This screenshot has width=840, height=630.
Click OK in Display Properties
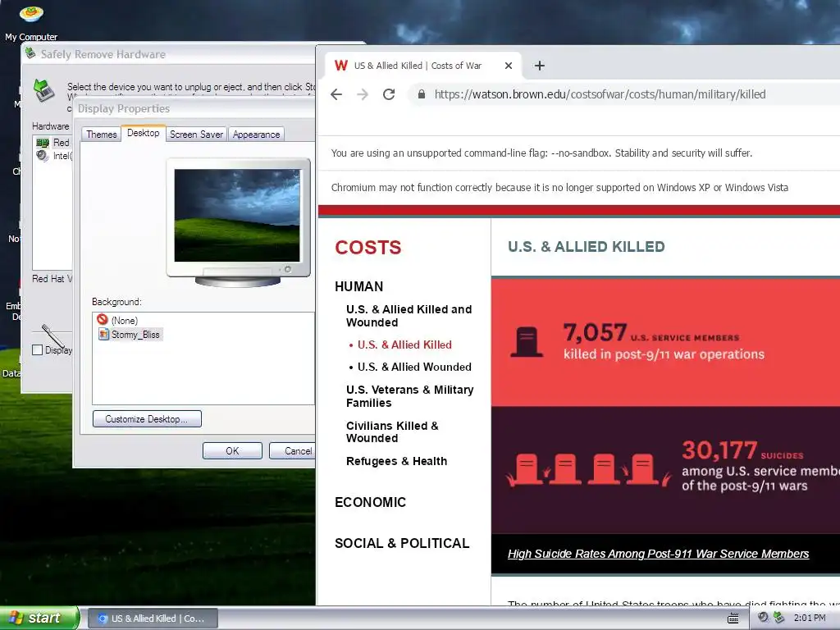pos(232,450)
